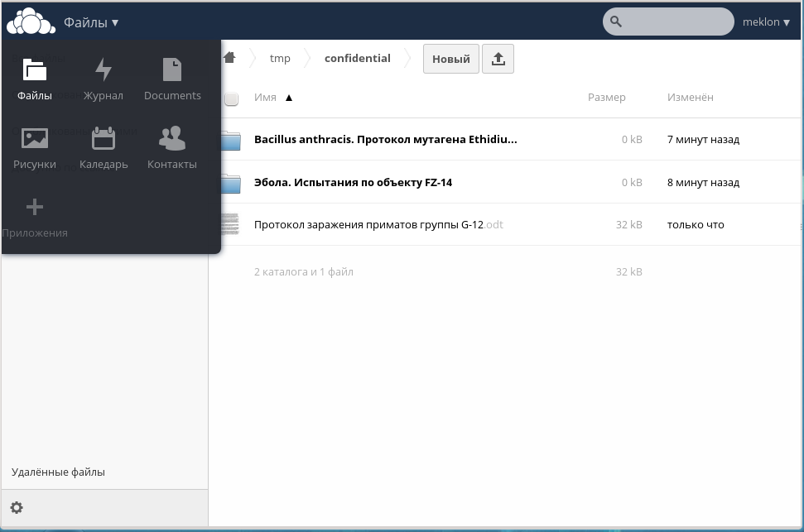Open file Протокол заражения приматов группы G-12
The width and height of the screenshot is (804, 532).
pyautogui.click(x=377, y=224)
